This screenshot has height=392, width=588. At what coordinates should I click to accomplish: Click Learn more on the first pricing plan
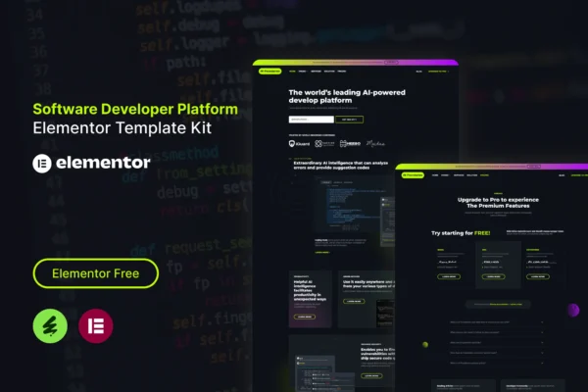click(449, 276)
